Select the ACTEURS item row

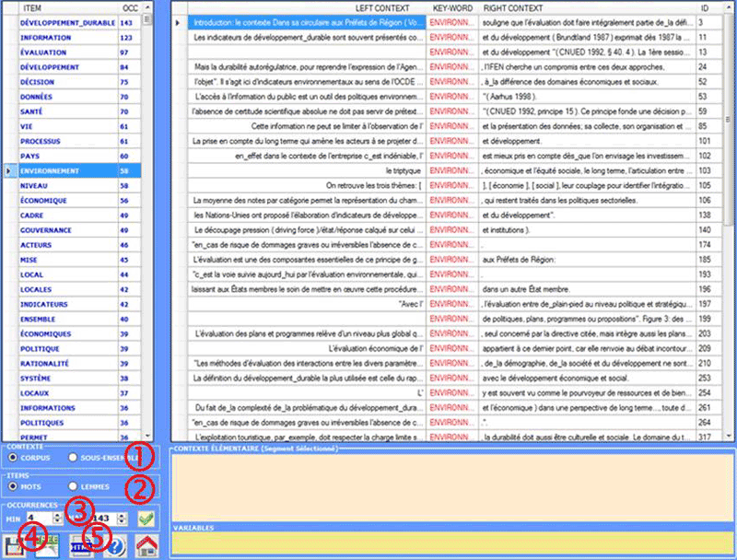pos(80,245)
